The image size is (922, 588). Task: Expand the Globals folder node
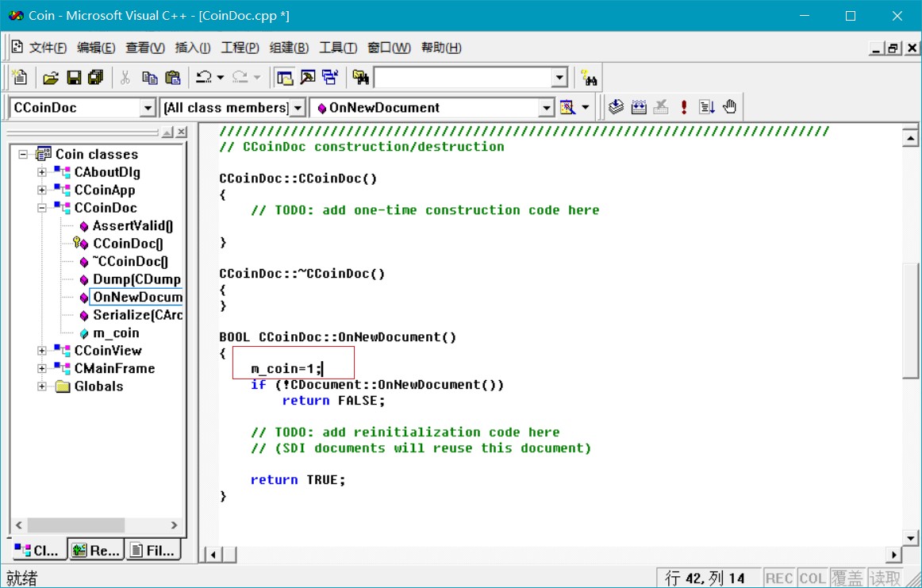[x=42, y=386]
